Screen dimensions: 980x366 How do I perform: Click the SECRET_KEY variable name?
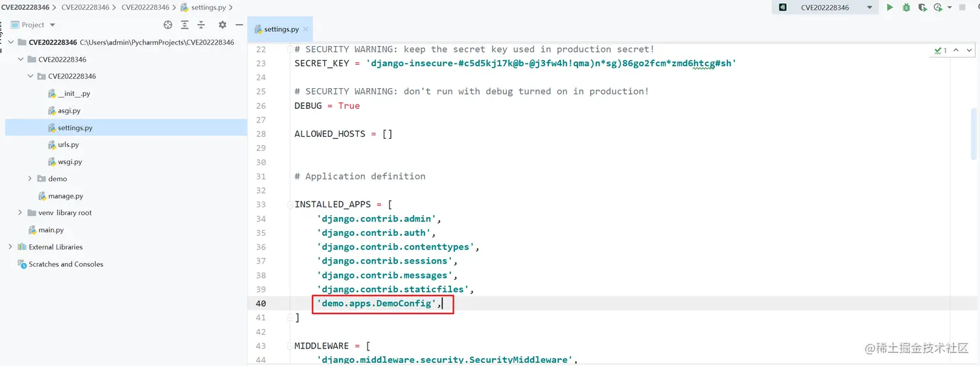pos(321,63)
